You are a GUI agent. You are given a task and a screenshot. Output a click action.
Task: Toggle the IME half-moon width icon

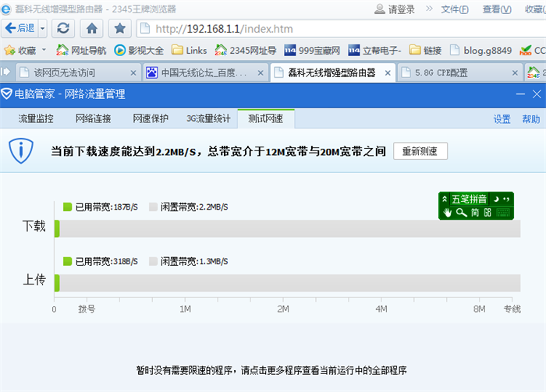click(x=496, y=200)
